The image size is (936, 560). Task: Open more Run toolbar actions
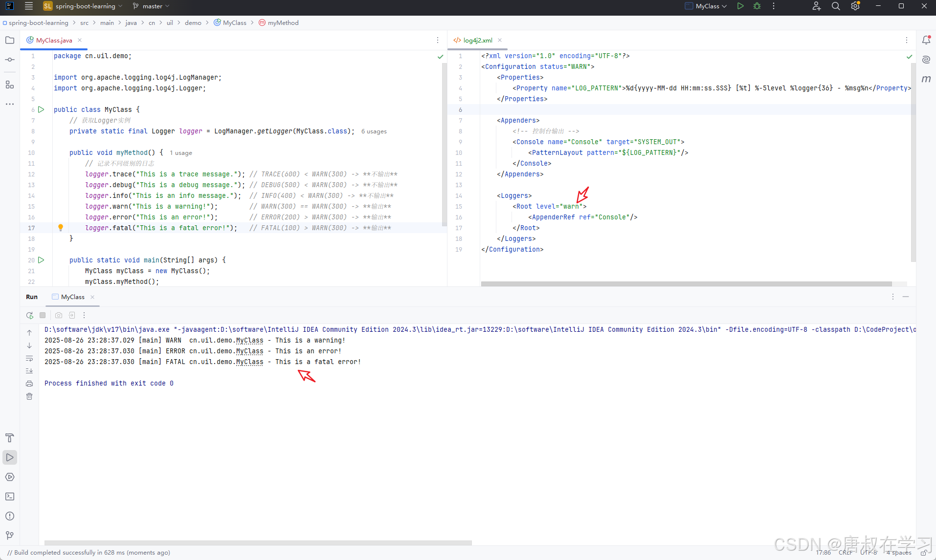pyautogui.click(x=84, y=315)
